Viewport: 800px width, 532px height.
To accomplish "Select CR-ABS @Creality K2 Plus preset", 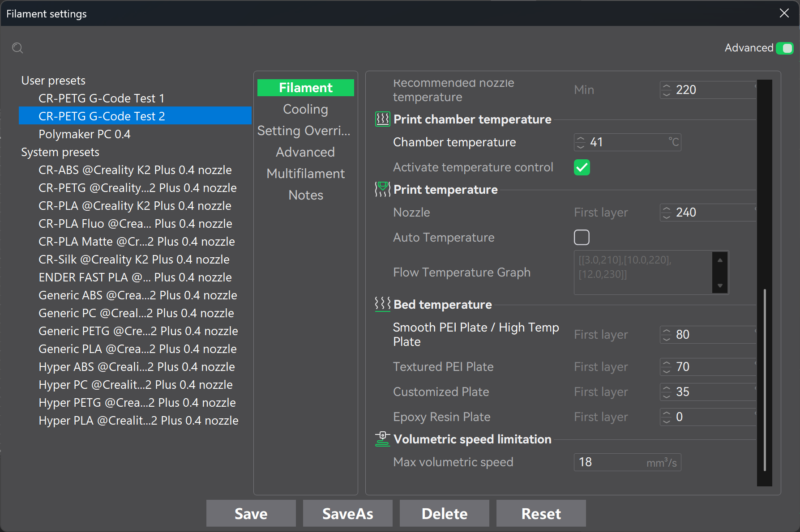I will coord(135,170).
